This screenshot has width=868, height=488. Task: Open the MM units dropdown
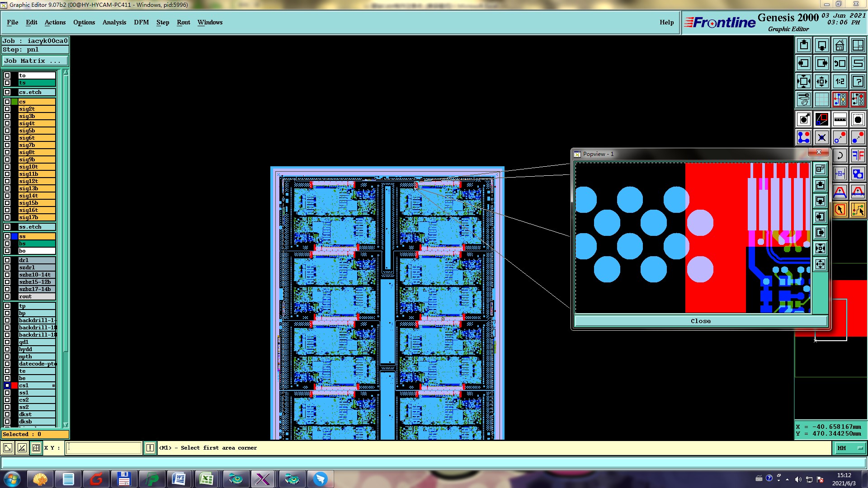pos(850,448)
